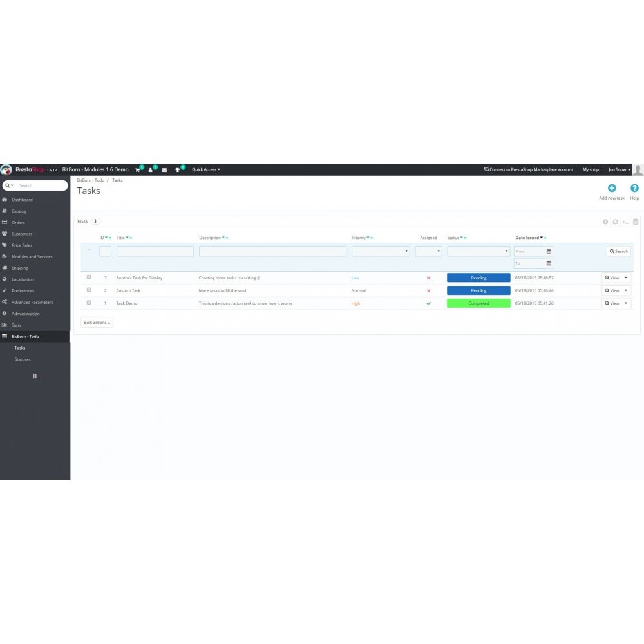Focus the sidebar Search field
Viewport: 644px width, 644px height.
42,185
